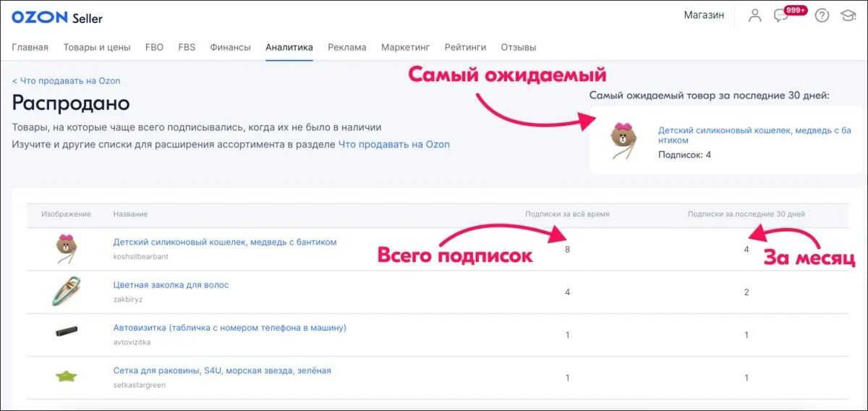Open 'Сетка для раковины, S4U' product link

(222, 370)
